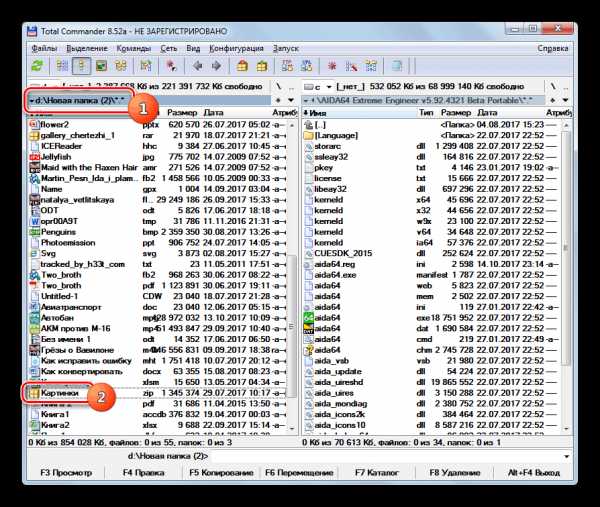The image size is (600, 507).
Task: Open the Вид menu
Action: click(x=193, y=49)
